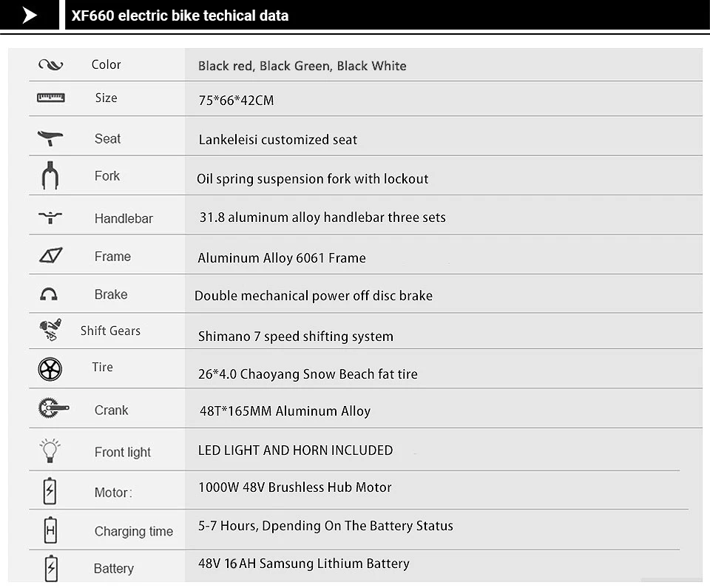Click the 48V 16AH Samsung Lithium Battery text
710x588 pixels.
pyautogui.click(x=304, y=564)
